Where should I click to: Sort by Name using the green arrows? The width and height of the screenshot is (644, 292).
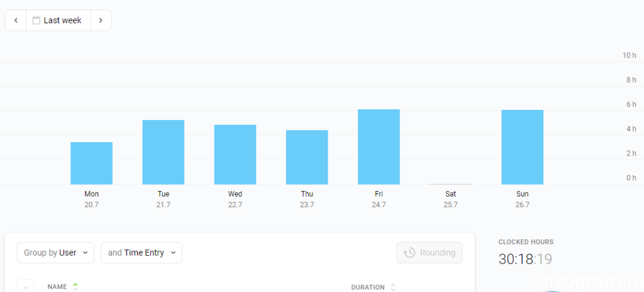[x=75, y=287]
